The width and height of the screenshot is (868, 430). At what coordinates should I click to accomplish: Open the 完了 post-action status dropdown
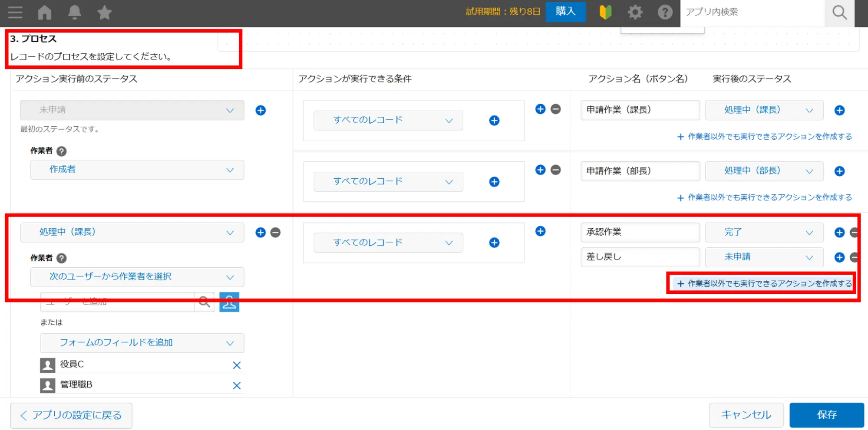[x=764, y=232]
